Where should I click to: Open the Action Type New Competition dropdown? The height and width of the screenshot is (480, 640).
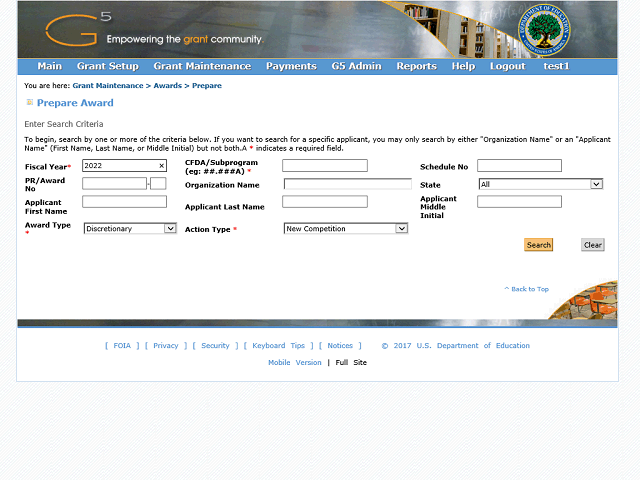(x=346, y=229)
